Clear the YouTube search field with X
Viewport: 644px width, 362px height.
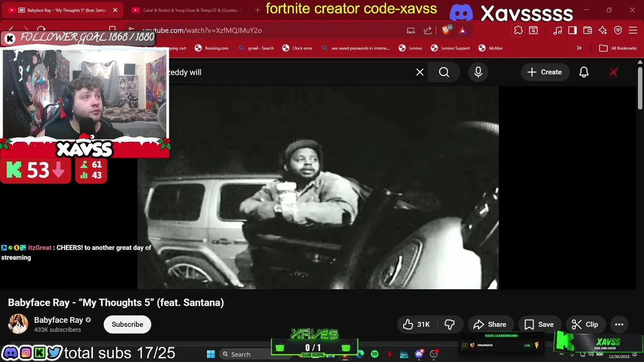tap(420, 72)
